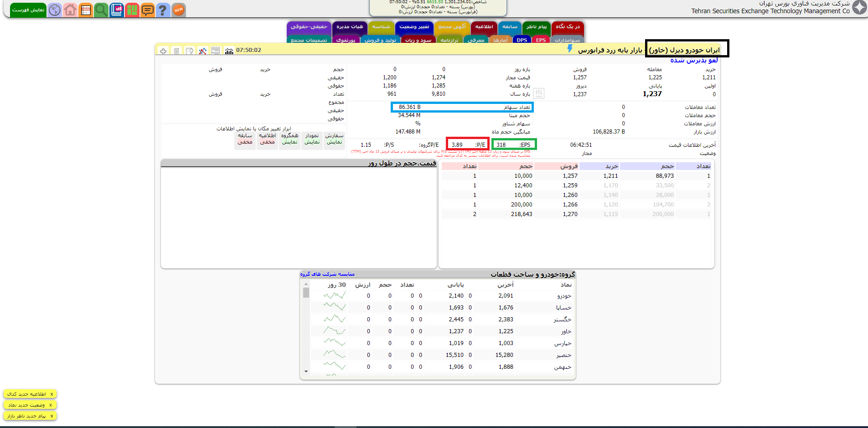Open the آمارها tab
The width and height of the screenshot is (868, 428).
pyautogui.click(x=501, y=40)
